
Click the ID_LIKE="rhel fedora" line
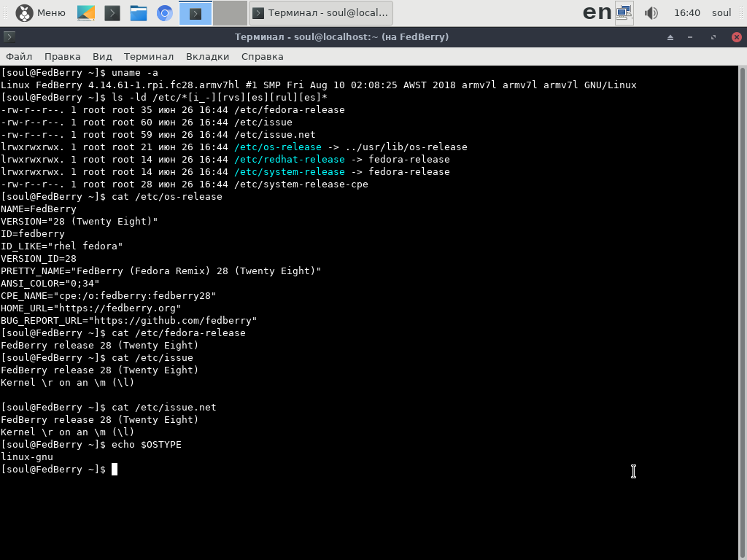pyautogui.click(x=62, y=246)
